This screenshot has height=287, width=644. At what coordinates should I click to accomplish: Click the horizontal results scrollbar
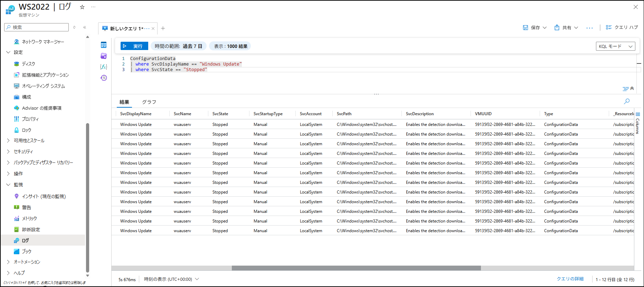pos(356,268)
